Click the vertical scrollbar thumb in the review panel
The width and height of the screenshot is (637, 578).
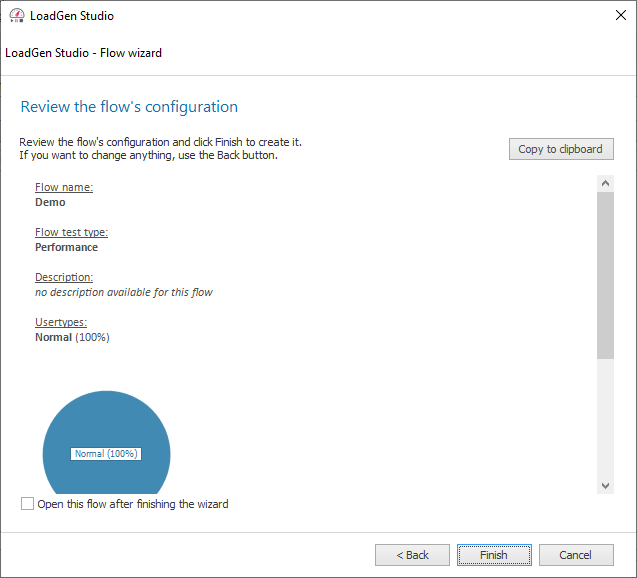[x=605, y=275]
